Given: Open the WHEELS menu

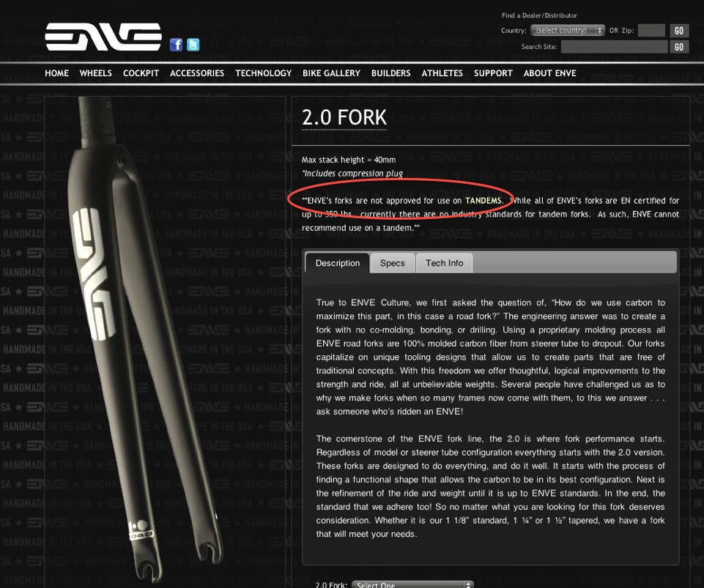Looking at the screenshot, I should 96,73.
